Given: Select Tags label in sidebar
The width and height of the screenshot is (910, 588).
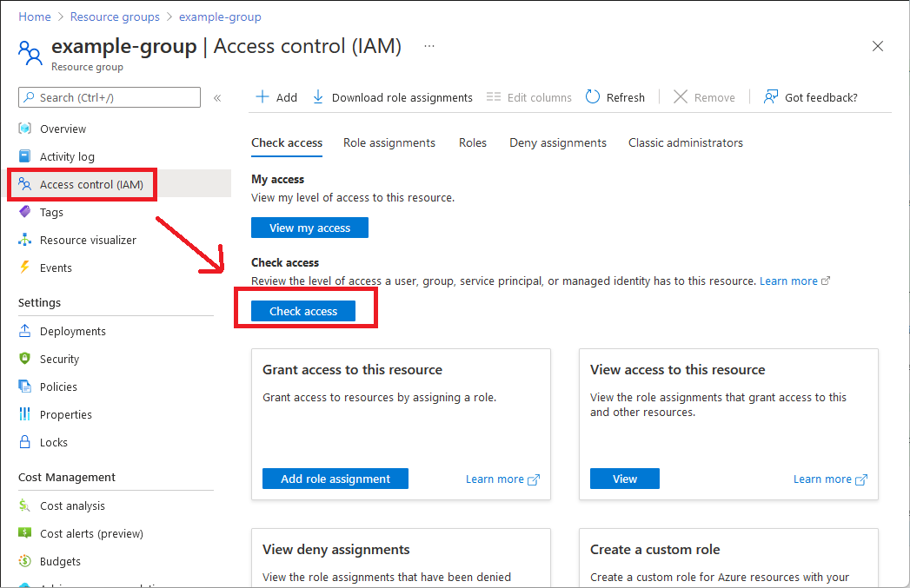Looking at the screenshot, I should [51, 212].
